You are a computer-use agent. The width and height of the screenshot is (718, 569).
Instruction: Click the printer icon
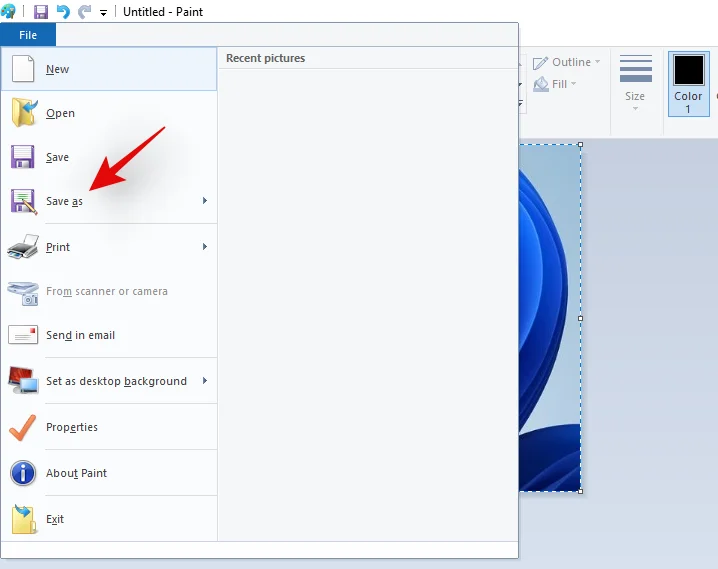click(23, 247)
